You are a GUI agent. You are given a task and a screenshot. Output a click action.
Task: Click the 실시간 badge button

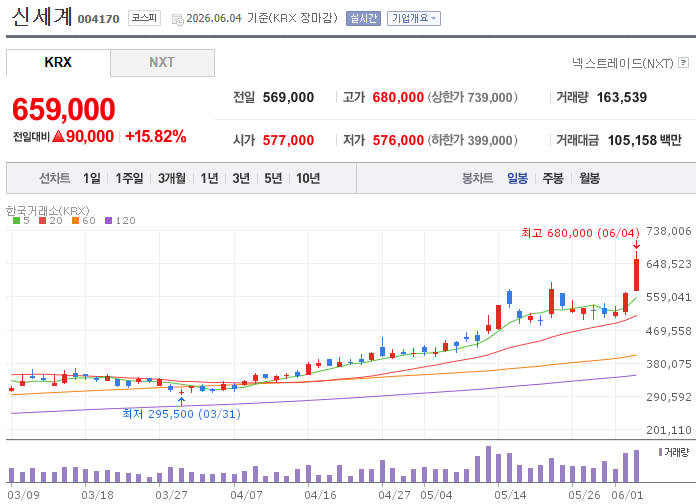click(363, 18)
